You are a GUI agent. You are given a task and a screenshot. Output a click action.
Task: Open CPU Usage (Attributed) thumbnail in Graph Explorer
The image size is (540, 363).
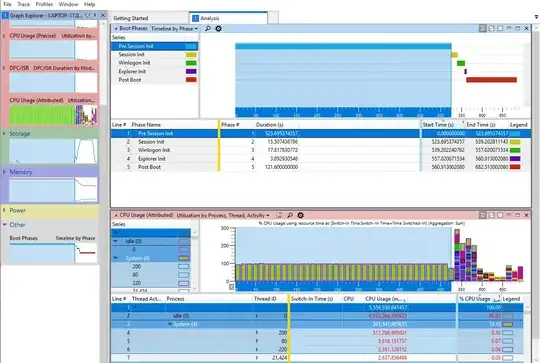[x=53, y=114]
